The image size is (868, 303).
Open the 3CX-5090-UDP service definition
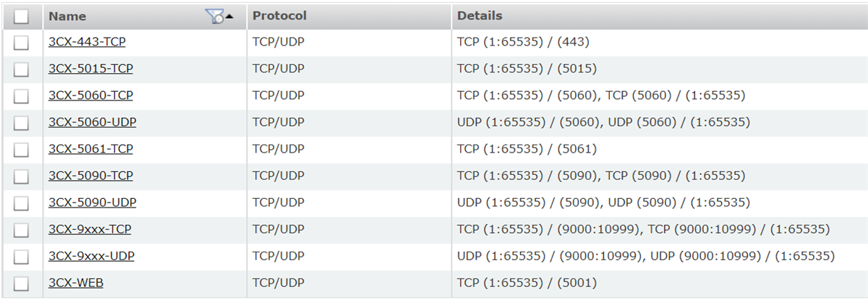click(x=92, y=202)
